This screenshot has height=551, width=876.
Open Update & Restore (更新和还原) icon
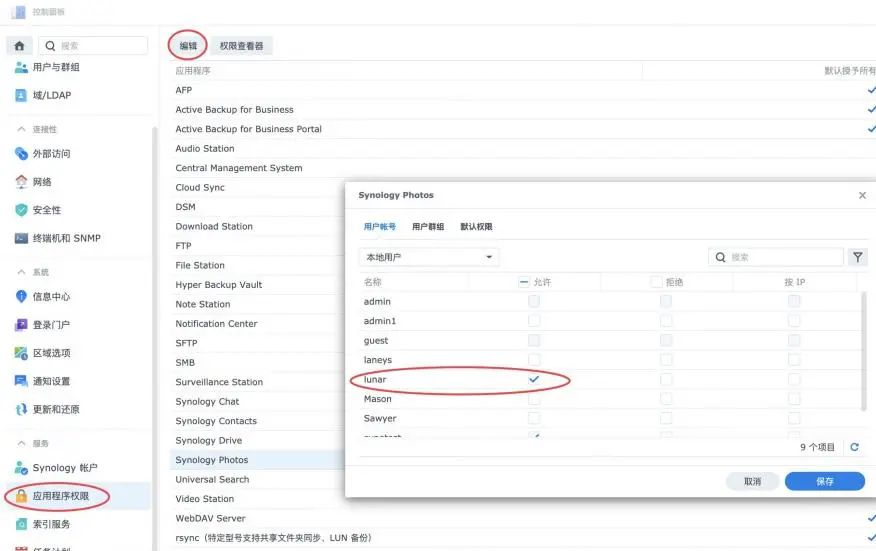(x=21, y=410)
